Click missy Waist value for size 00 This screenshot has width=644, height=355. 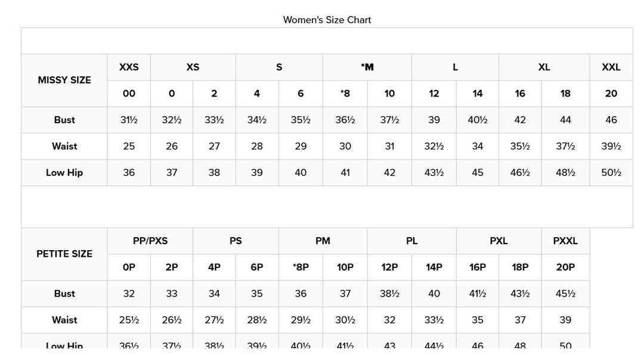pyautogui.click(x=129, y=146)
